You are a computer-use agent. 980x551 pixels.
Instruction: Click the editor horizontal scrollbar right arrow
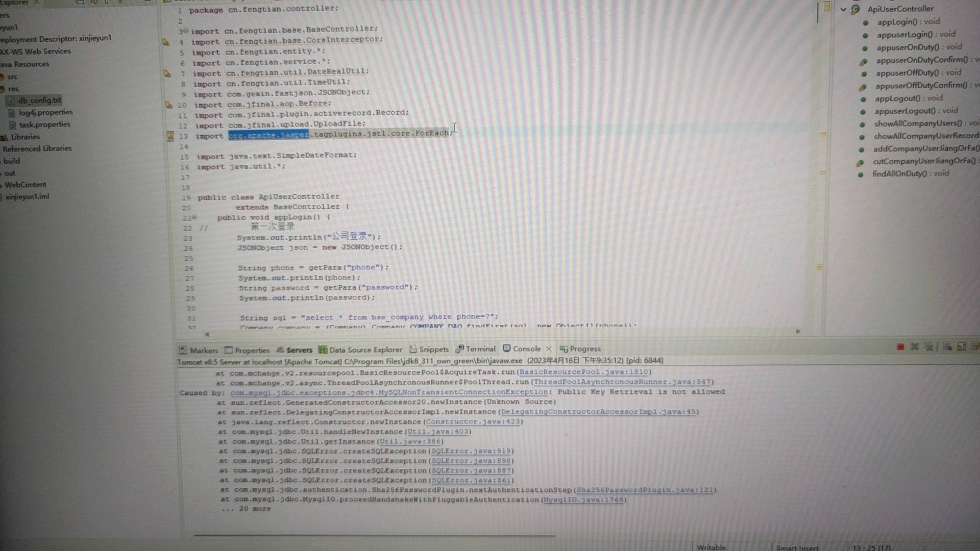click(798, 332)
